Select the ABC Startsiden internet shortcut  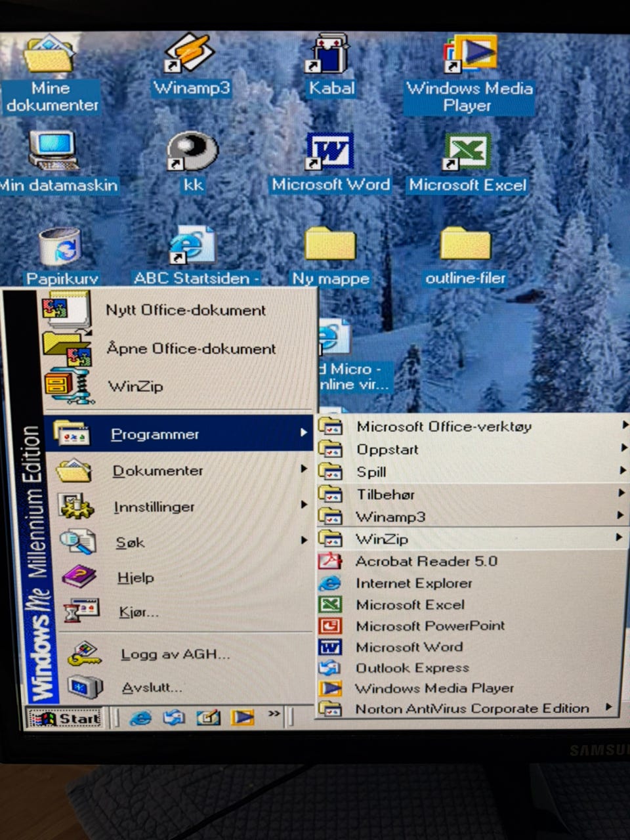click(195, 256)
